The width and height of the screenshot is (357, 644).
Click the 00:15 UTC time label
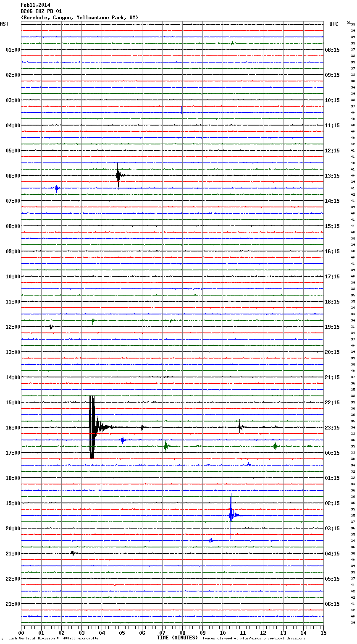coord(332,453)
